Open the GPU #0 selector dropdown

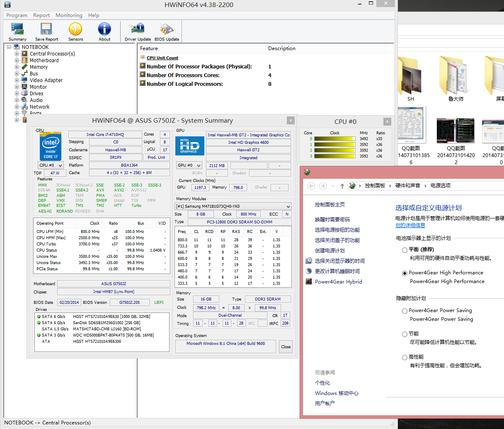(x=189, y=165)
